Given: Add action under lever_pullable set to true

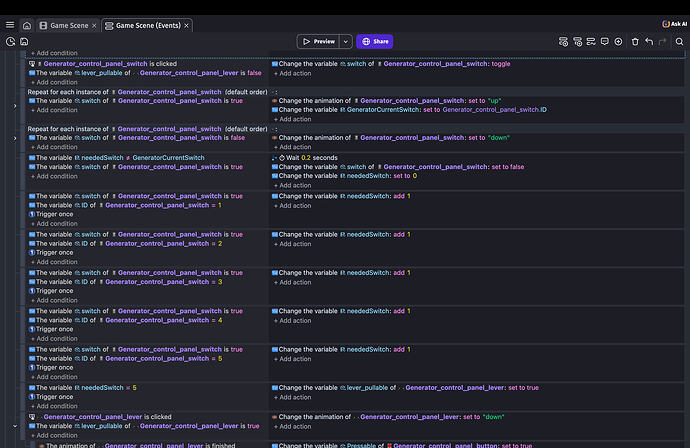Looking at the screenshot, I should pyautogui.click(x=293, y=397).
